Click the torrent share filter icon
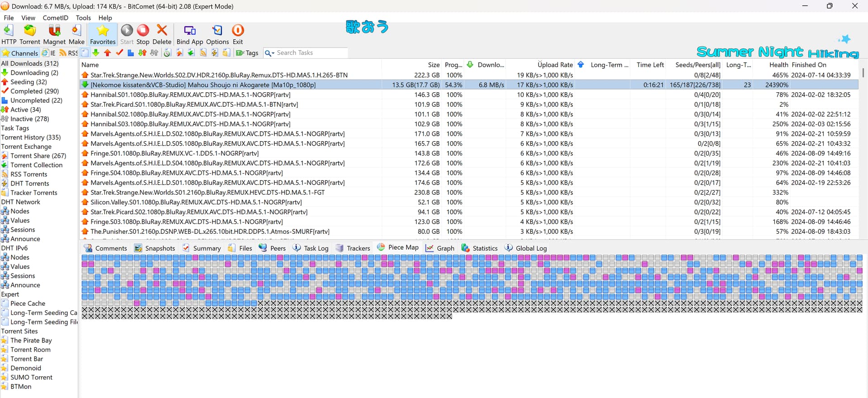Image resolution: width=868 pixels, height=398 pixels. (x=179, y=53)
